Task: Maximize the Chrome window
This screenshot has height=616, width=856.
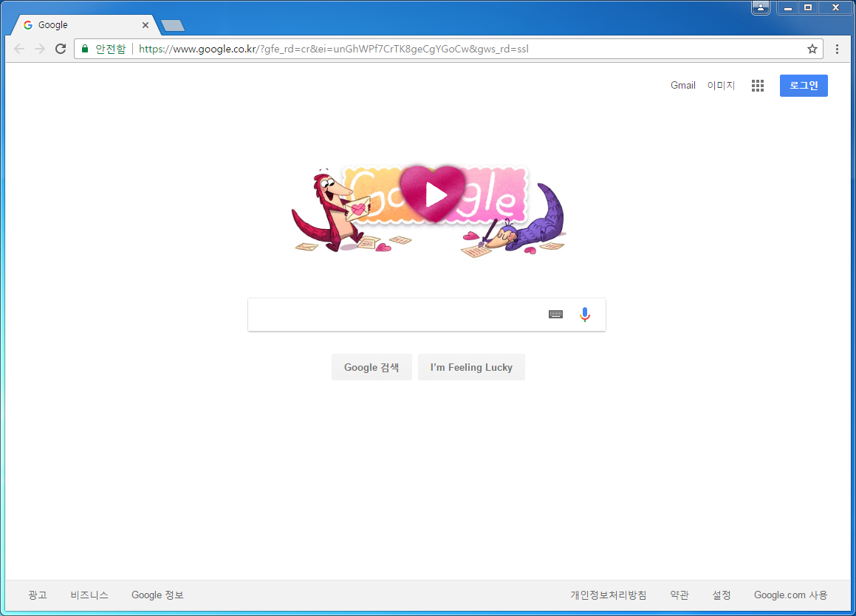Action: pyautogui.click(x=809, y=7)
